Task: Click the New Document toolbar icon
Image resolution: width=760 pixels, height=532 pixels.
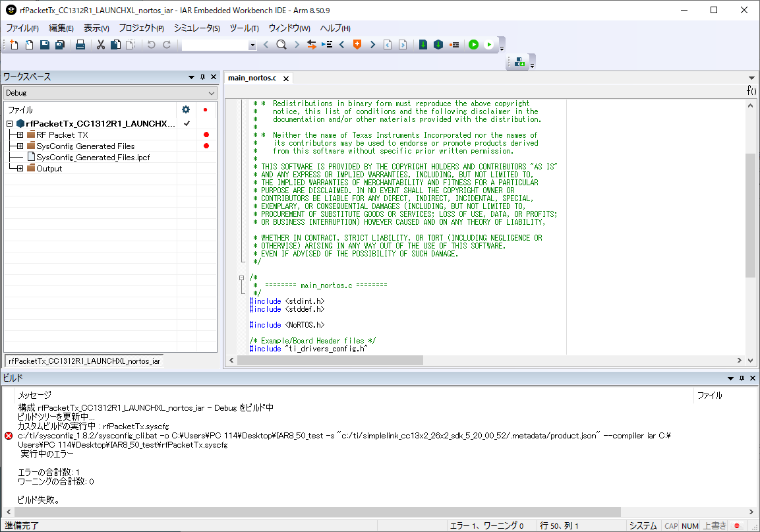Action: [x=14, y=45]
